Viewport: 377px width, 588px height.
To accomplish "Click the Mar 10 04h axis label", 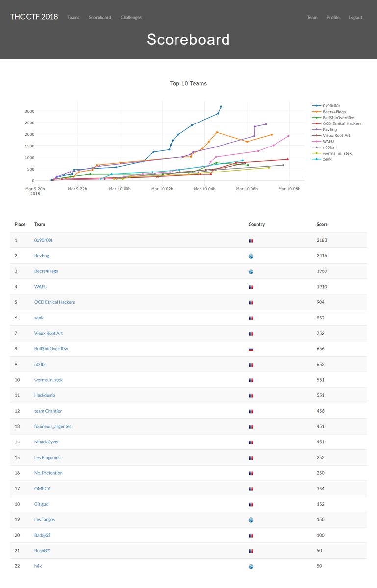I will tap(205, 189).
